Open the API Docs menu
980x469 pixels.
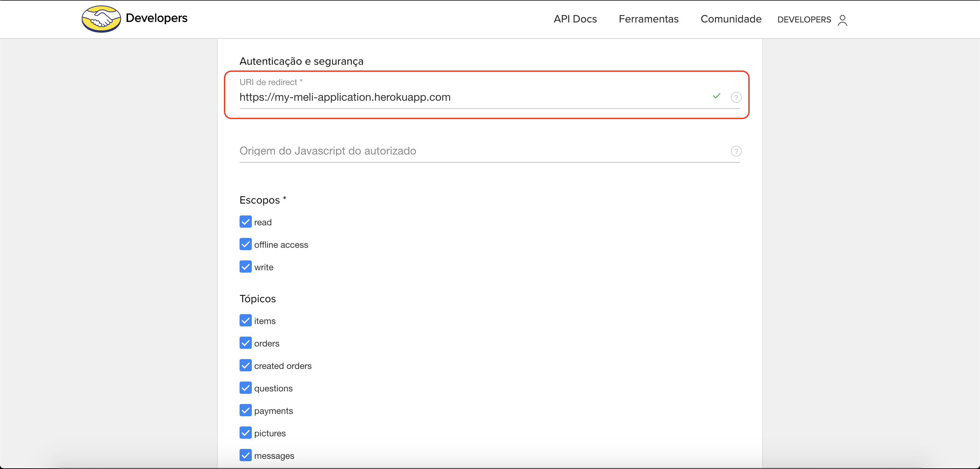pyautogui.click(x=575, y=19)
